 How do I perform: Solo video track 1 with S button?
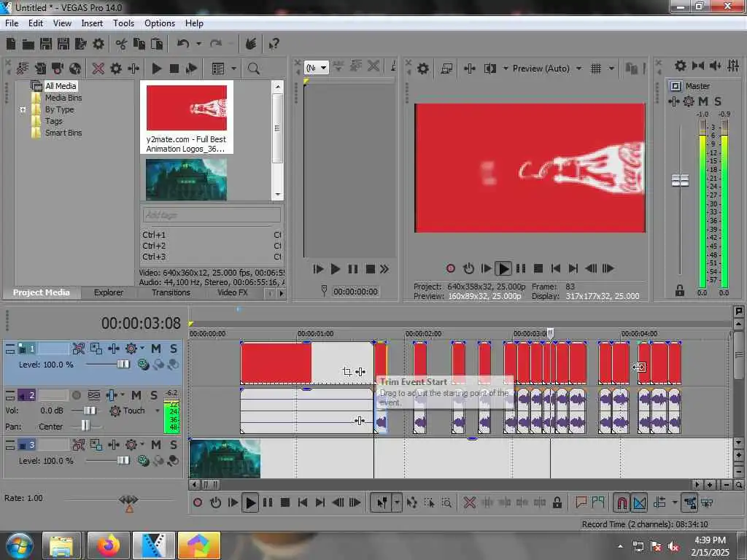coord(174,349)
